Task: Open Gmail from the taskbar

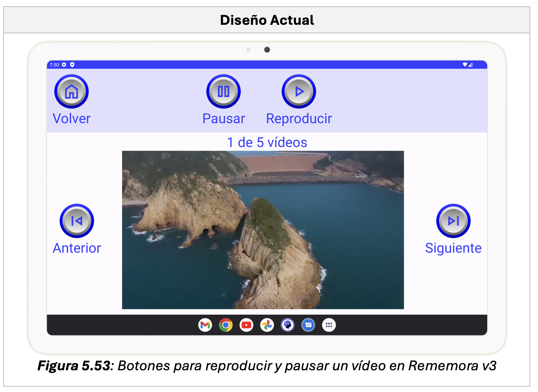Action: [205, 325]
